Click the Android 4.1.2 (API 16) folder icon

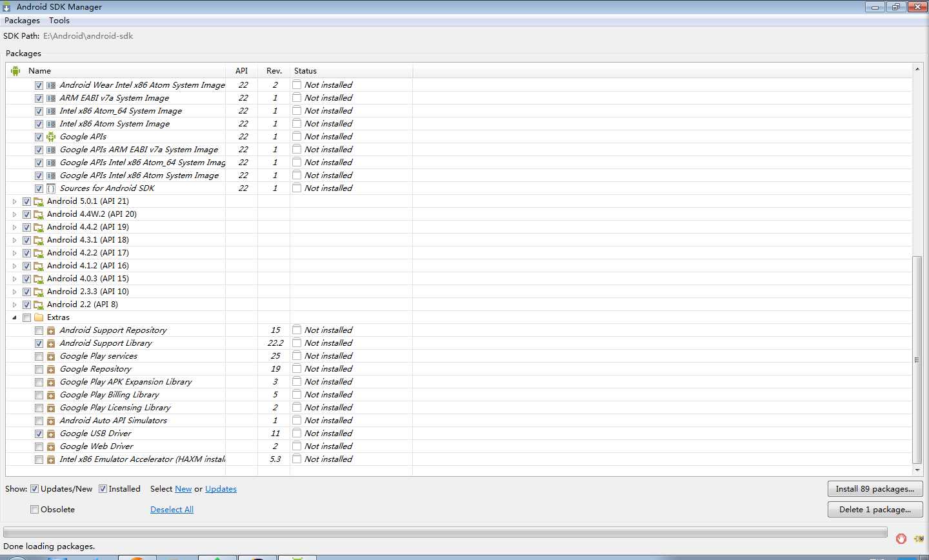[x=39, y=266]
